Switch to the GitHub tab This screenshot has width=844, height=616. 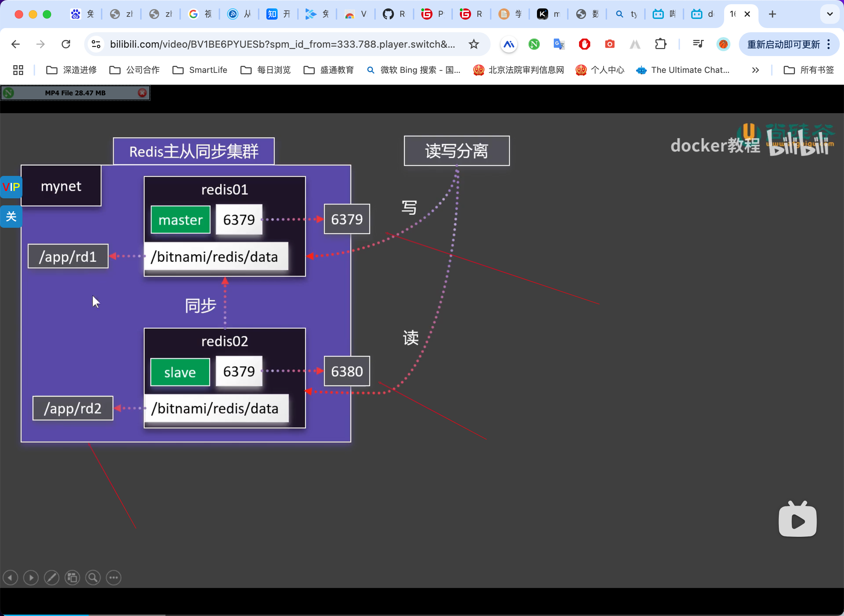point(394,14)
